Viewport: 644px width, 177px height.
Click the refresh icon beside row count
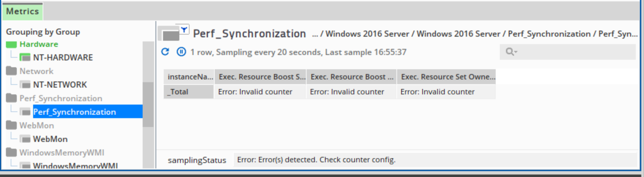pos(166,52)
